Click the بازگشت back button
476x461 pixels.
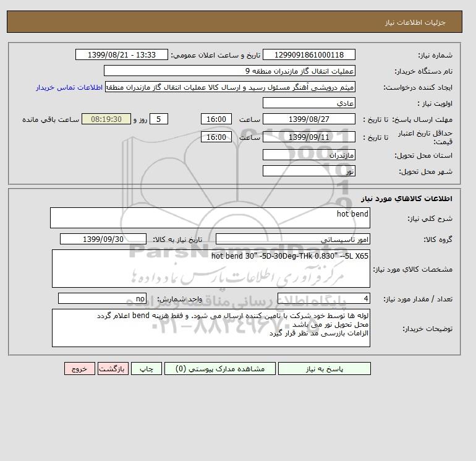(x=113, y=369)
